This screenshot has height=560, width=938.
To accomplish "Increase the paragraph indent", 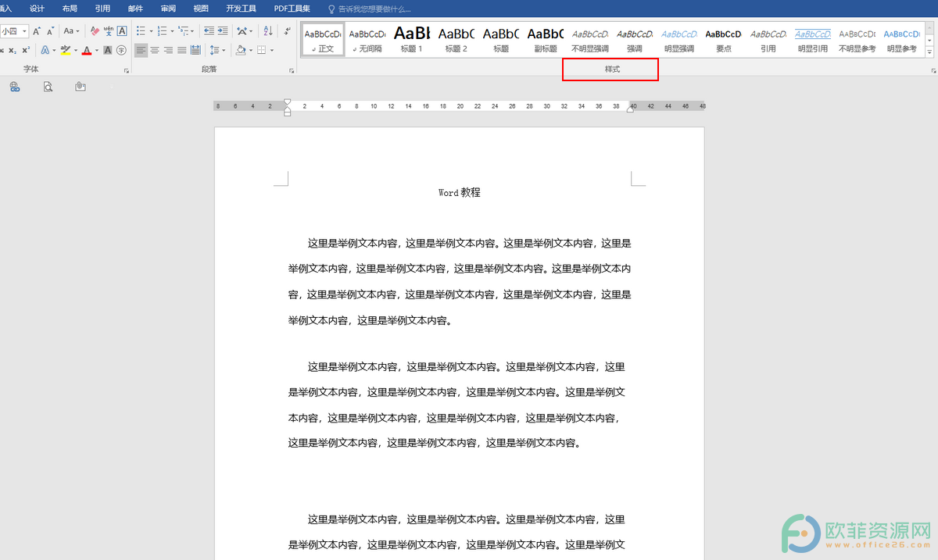I will click(223, 31).
